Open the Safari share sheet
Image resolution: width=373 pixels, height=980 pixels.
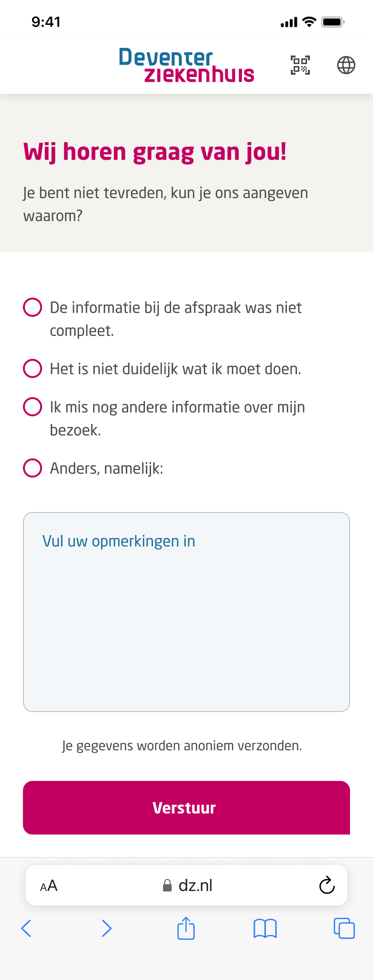(186, 928)
